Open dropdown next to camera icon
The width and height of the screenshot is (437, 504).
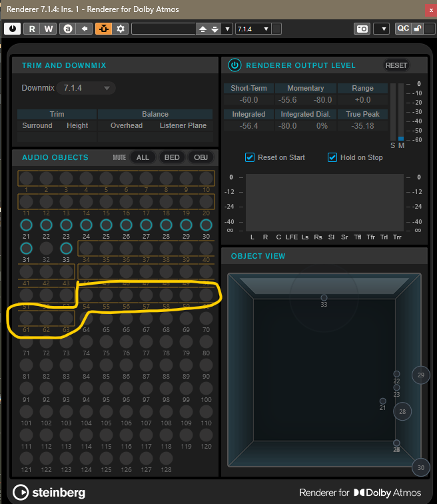coord(382,29)
